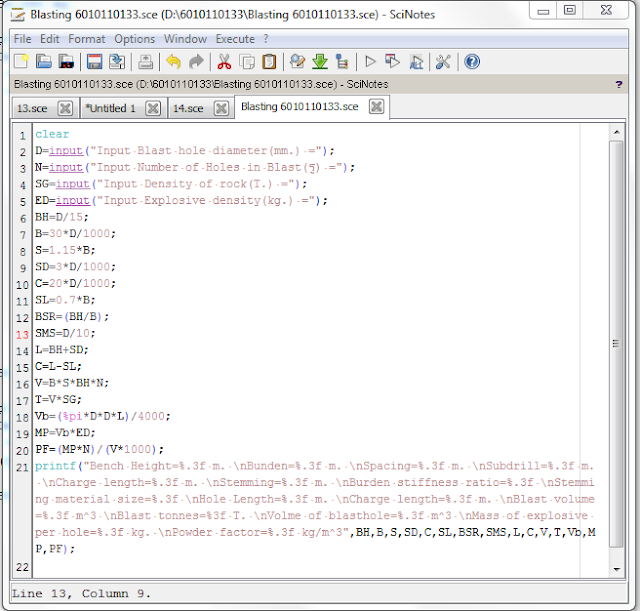Click 'input' link on the ED= line
This screenshot has height=611, width=640.
pos(73,201)
